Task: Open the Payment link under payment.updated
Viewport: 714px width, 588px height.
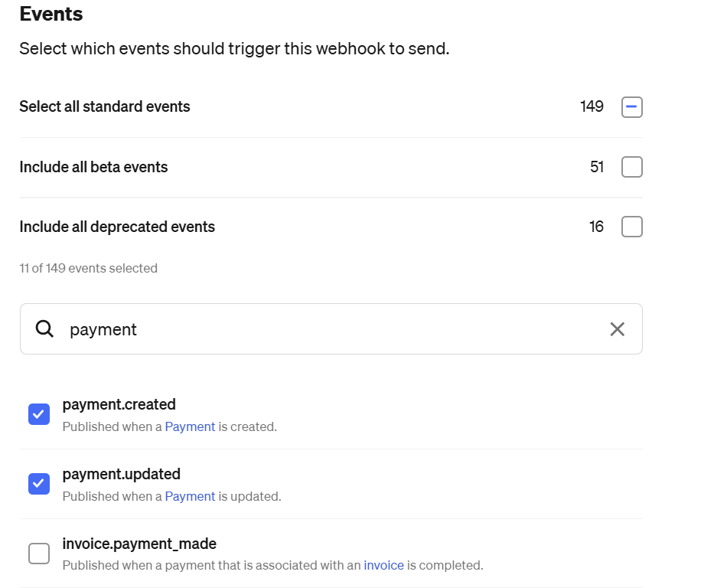Action: pyautogui.click(x=190, y=496)
